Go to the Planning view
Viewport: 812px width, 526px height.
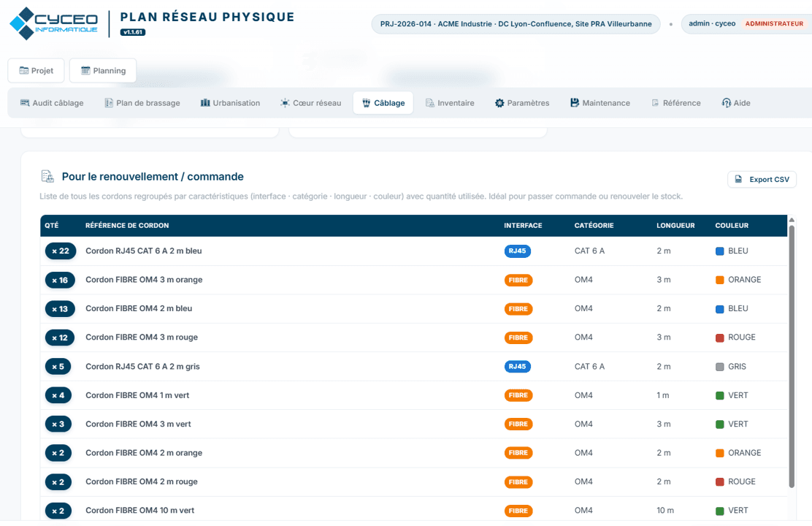tap(103, 70)
